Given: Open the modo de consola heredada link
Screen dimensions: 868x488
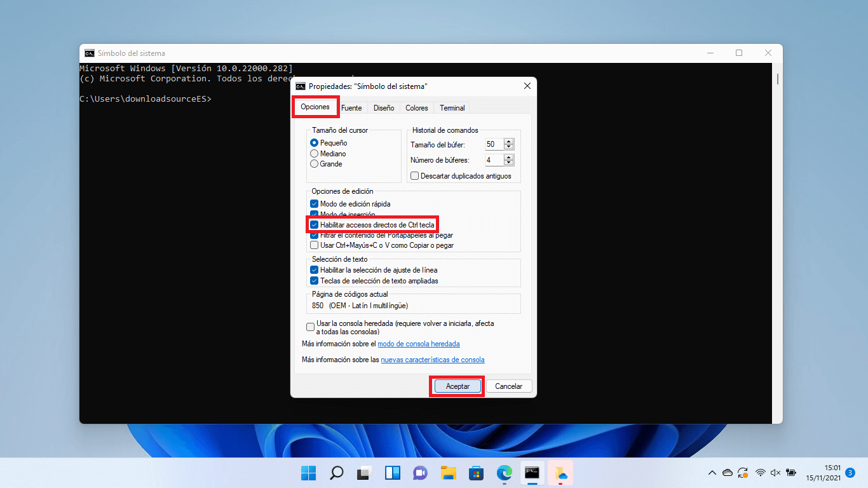Looking at the screenshot, I should [419, 344].
